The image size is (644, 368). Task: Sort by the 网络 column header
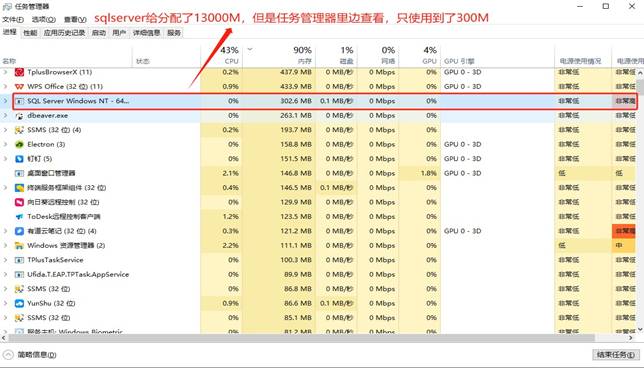(x=378, y=55)
